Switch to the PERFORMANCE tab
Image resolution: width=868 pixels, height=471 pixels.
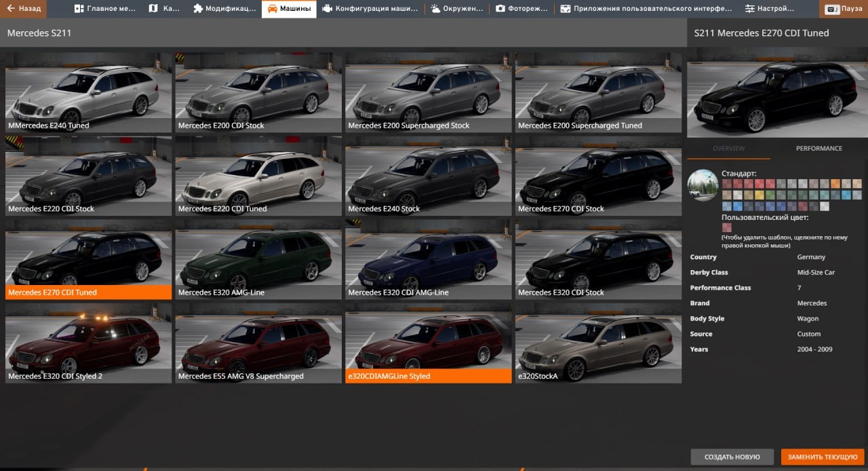click(818, 149)
